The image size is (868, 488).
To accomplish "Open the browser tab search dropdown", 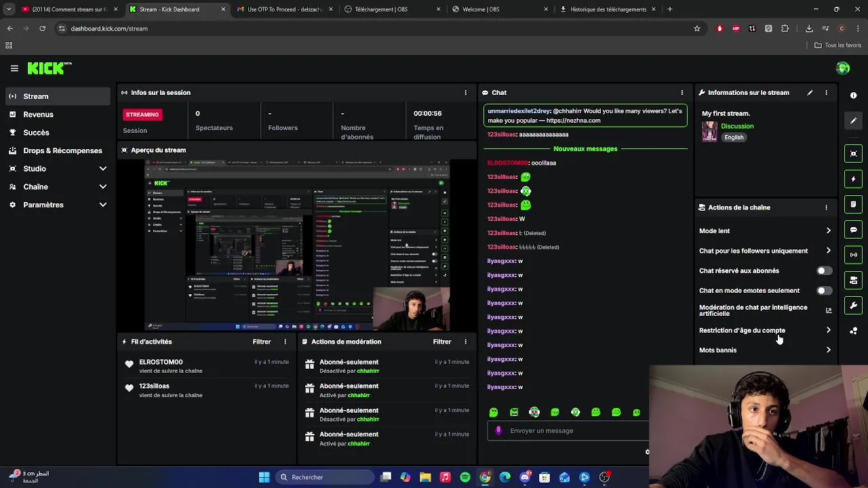I will pos(9,9).
